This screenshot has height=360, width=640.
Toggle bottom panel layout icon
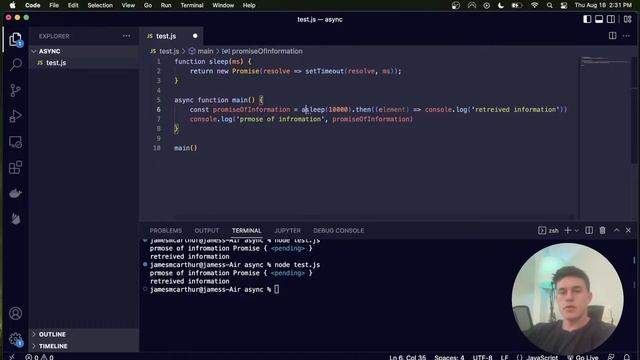(x=599, y=19)
